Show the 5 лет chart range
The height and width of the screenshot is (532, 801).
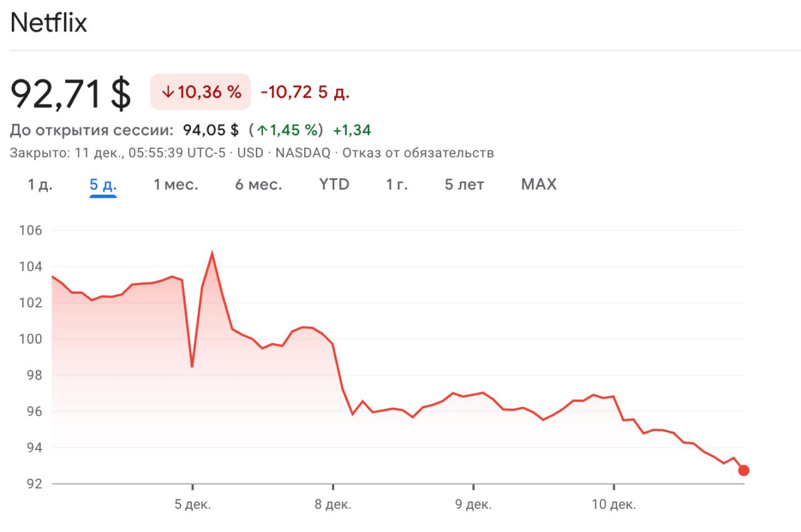pos(464,185)
